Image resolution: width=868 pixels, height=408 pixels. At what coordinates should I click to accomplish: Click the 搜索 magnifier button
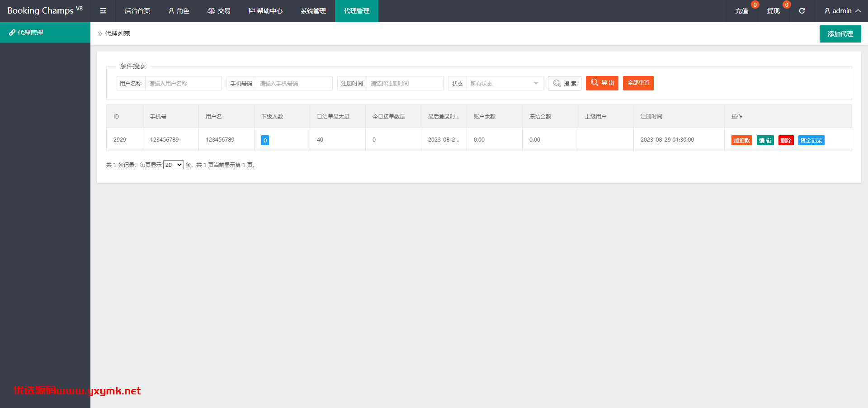coord(565,83)
